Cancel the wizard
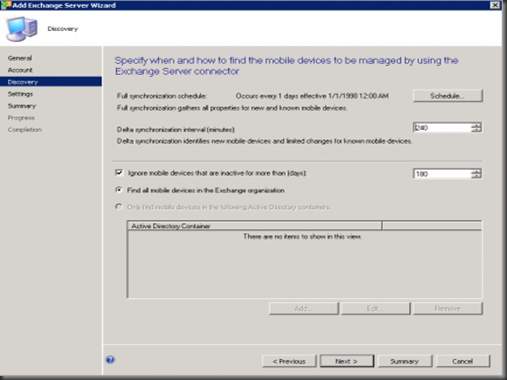The width and height of the screenshot is (507, 380). 463,361
